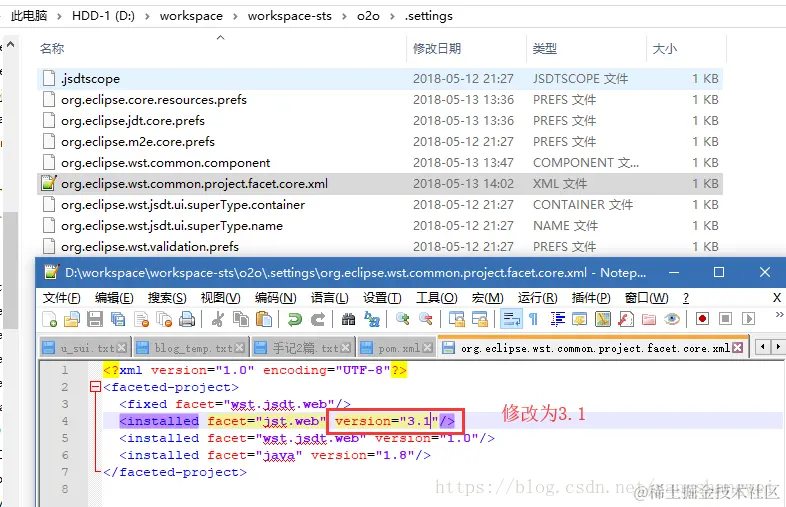Screen dimensions: 786x507
Task: Click the 大小 column header
Action: point(665,49)
